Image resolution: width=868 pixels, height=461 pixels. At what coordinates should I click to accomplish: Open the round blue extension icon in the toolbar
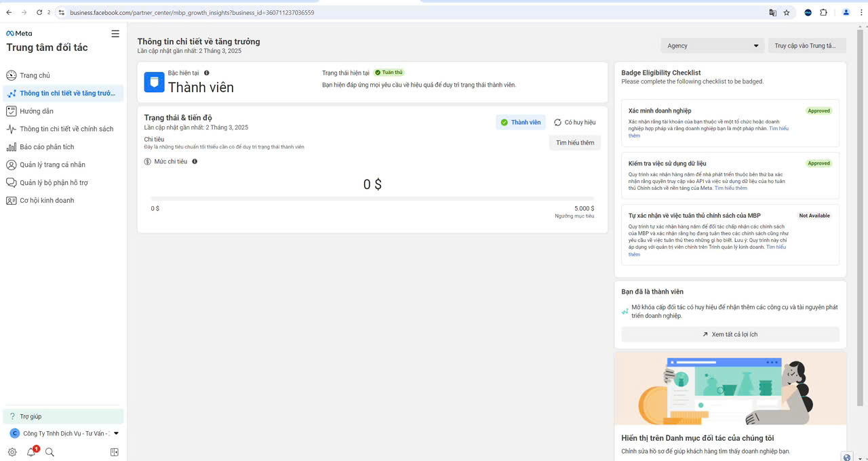click(808, 12)
